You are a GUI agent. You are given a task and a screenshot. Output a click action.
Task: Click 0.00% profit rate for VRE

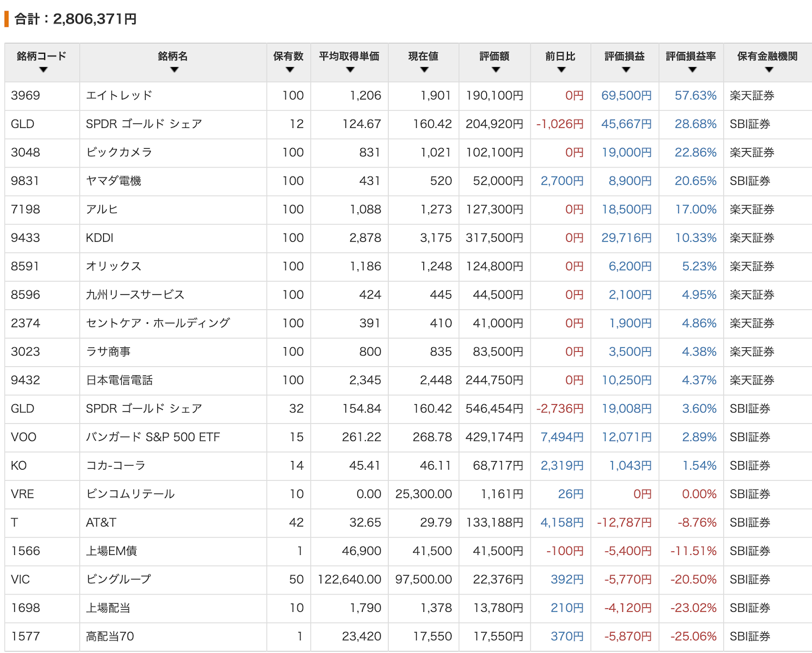[x=699, y=494]
